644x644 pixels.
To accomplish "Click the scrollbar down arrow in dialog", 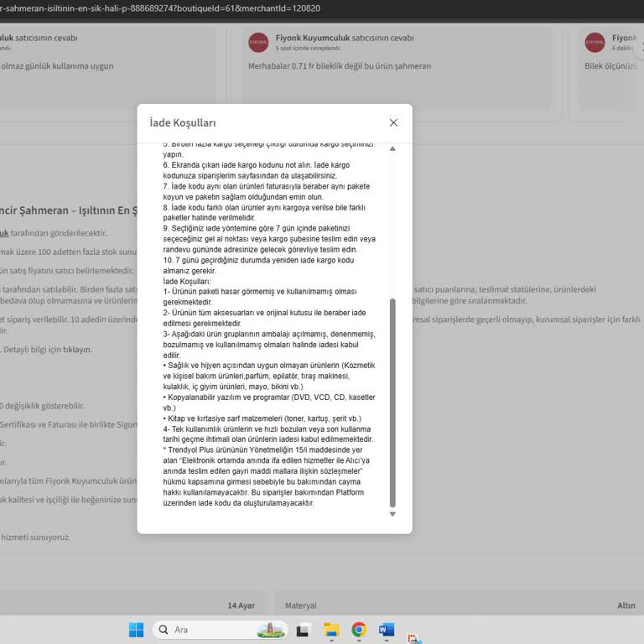I will pyautogui.click(x=392, y=514).
